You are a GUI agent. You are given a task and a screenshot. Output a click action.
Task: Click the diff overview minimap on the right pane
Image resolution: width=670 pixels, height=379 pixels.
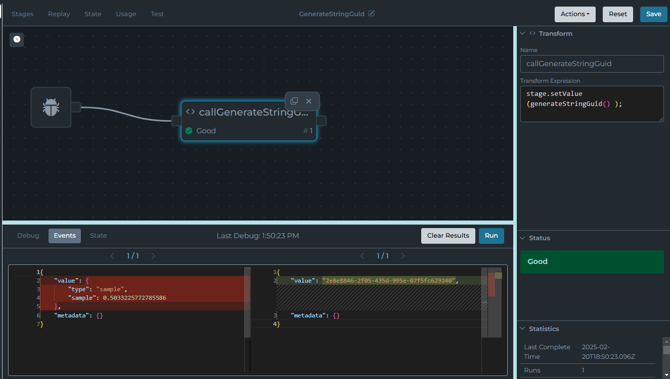495,303
